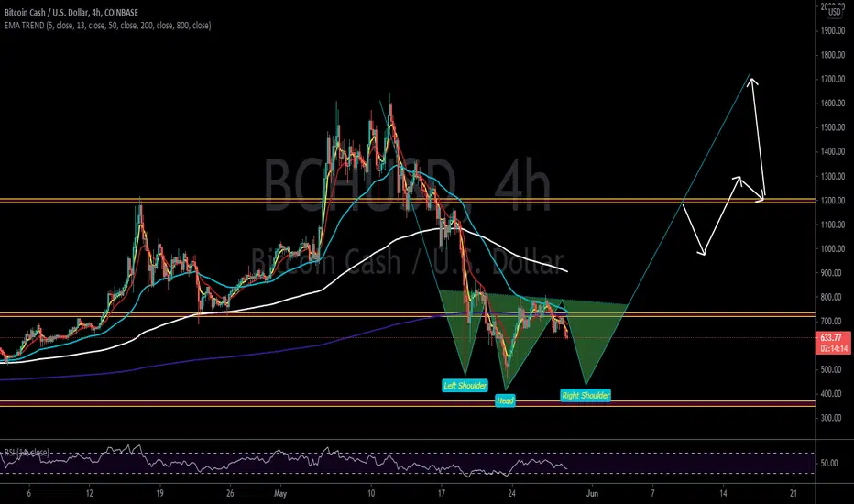Click date 19 on the time axis

159,494
